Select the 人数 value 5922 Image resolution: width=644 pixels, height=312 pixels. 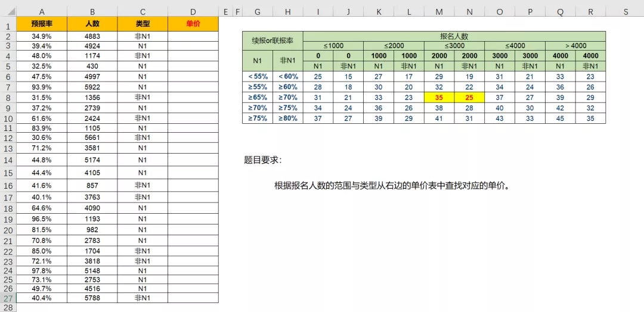(x=92, y=87)
